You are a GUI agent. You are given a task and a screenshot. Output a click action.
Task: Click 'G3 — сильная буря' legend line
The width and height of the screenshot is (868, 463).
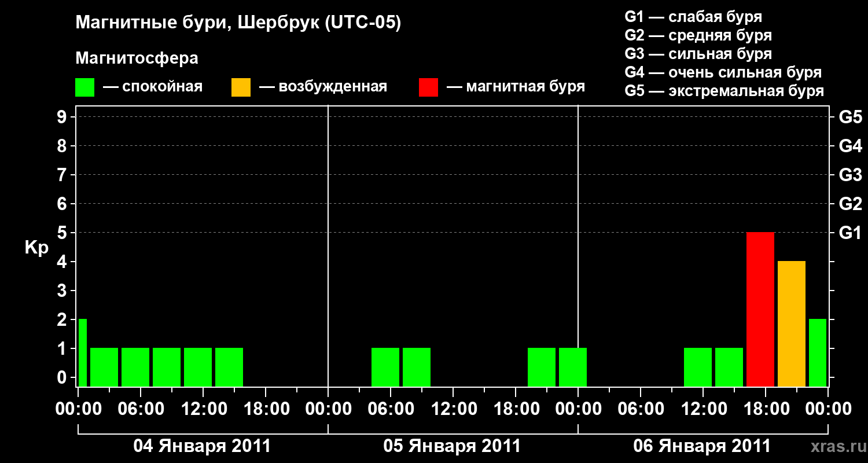[698, 54]
